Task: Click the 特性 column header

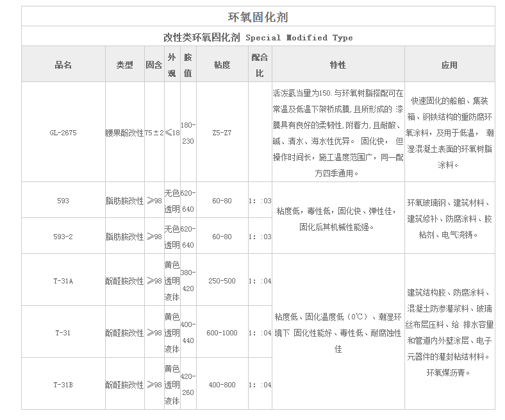Action: [x=338, y=65]
